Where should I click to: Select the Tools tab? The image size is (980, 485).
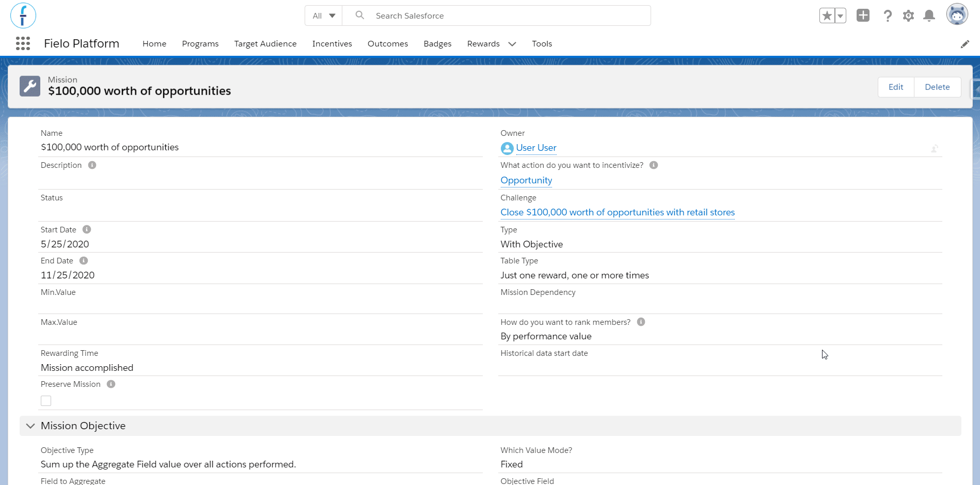pyautogui.click(x=542, y=44)
